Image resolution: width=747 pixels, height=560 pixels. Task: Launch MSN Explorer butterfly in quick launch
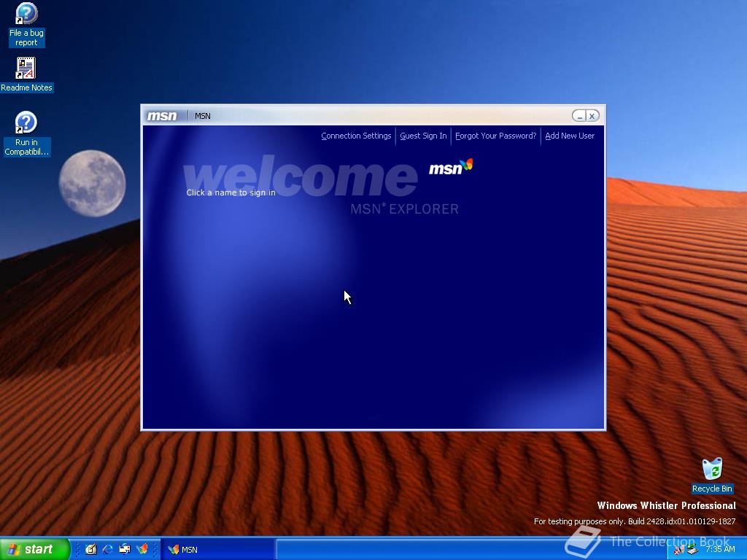pyautogui.click(x=142, y=549)
